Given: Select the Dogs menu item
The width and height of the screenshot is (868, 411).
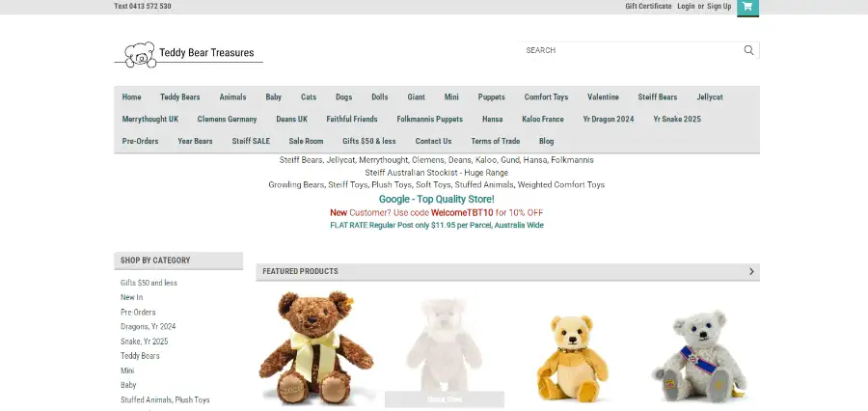Looking at the screenshot, I should click(343, 96).
